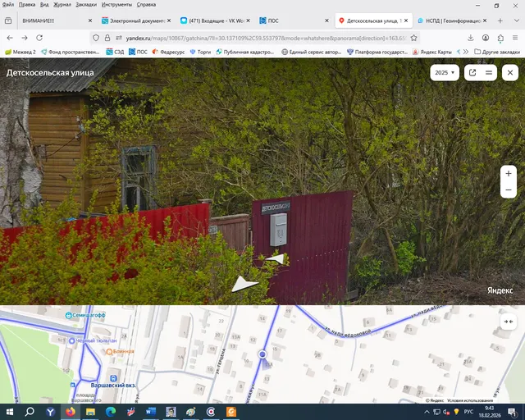Click the tracking protection shield icon
The image size is (525, 420).
[x=96, y=38]
